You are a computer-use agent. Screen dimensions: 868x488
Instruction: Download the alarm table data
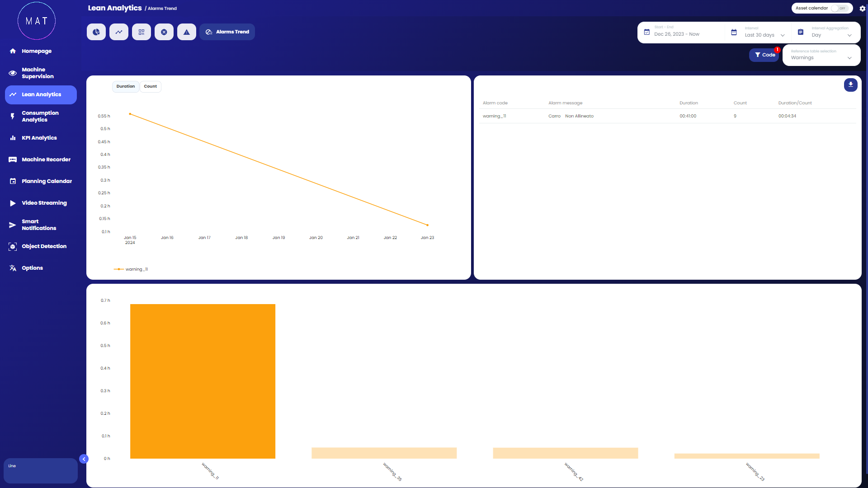tap(850, 84)
